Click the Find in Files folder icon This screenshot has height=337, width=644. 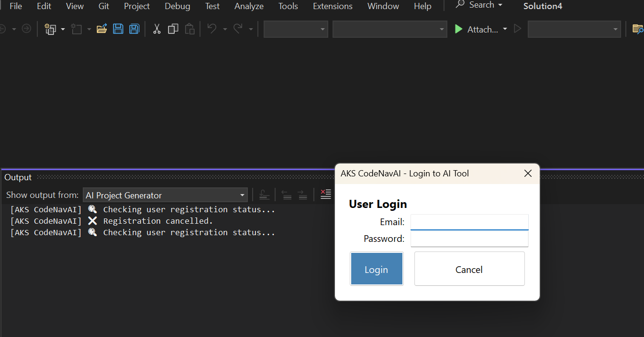click(637, 29)
